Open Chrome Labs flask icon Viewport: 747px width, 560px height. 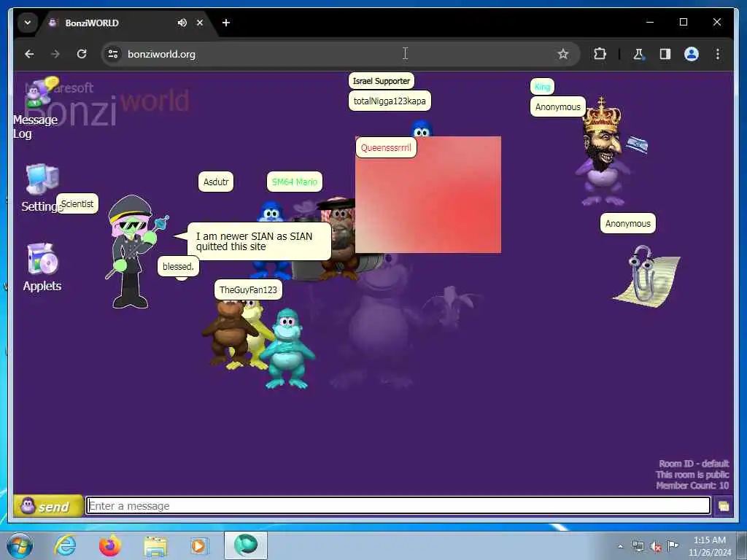pos(638,54)
